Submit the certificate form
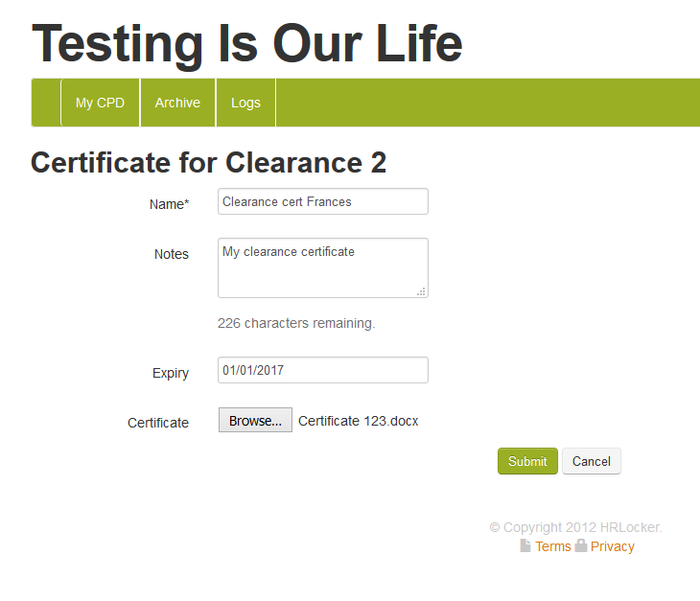 point(527,461)
